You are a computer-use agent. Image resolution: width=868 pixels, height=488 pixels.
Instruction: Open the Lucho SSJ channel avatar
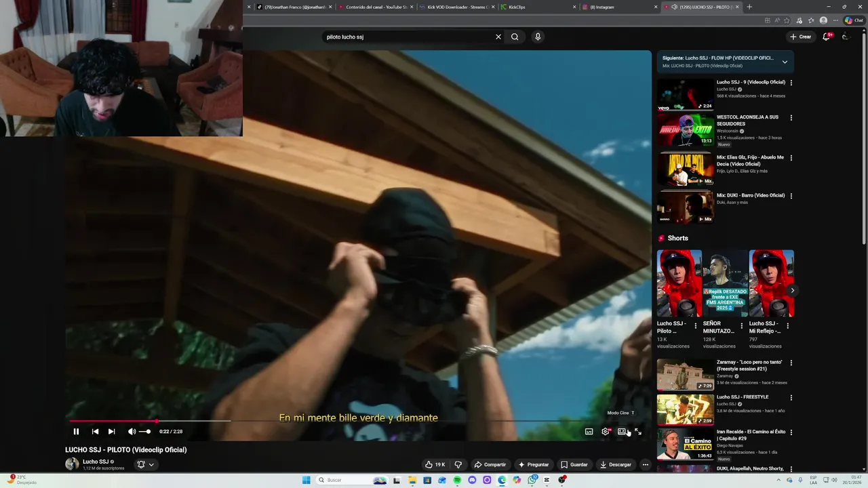[72, 464]
